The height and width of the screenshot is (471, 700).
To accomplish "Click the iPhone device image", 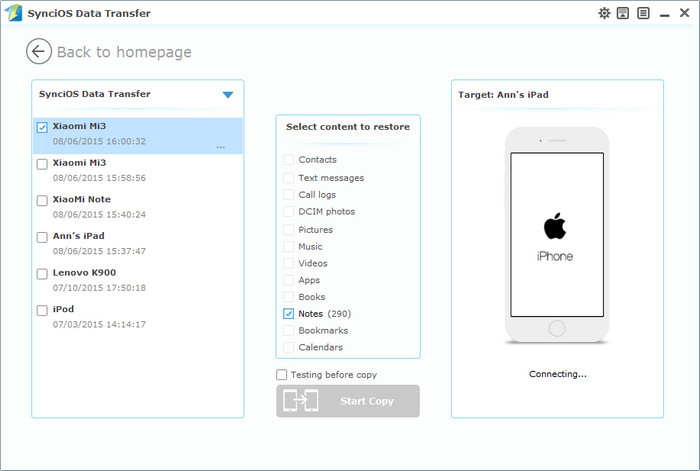I will (x=557, y=235).
